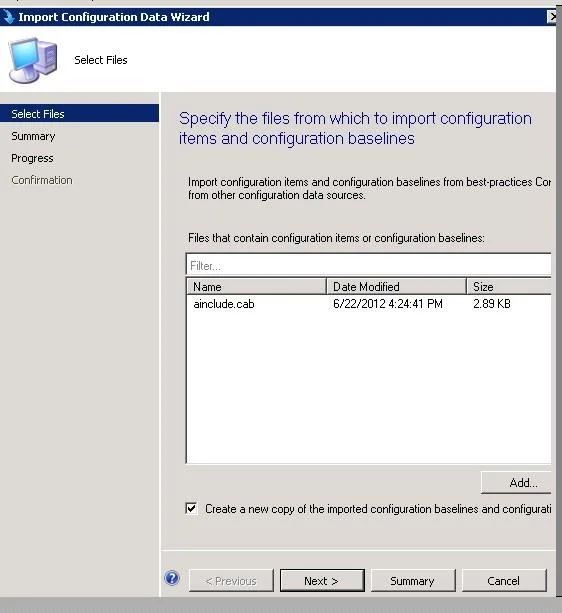The width and height of the screenshot is (562, 613).
Task: Click the wizard arrow icon in title bar
Action: point(8,17)
